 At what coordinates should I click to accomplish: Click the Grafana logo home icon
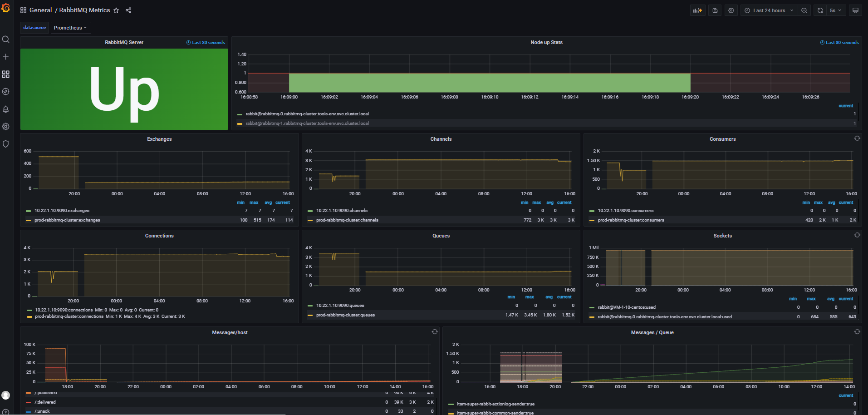click(6, 8)
